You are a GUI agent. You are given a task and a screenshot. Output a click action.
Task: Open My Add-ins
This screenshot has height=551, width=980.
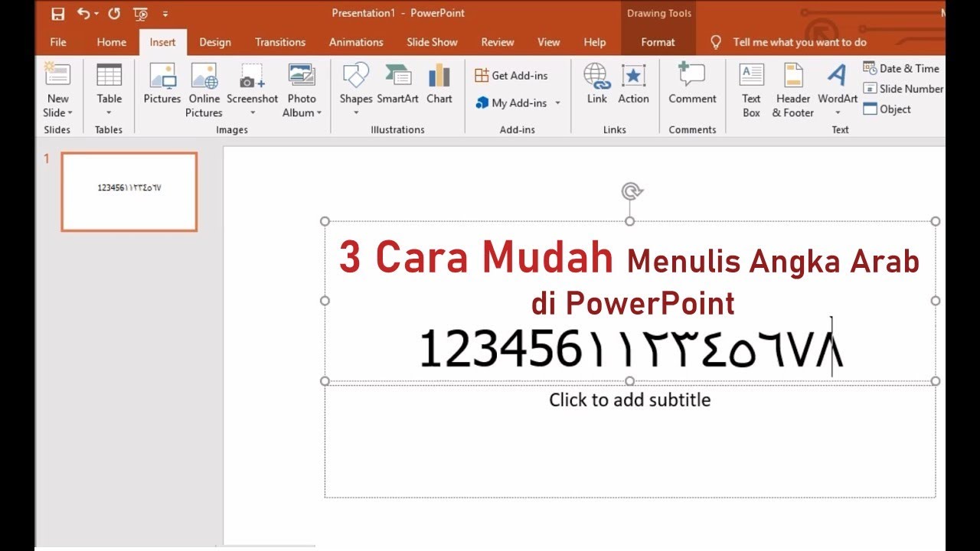[511, 103]
